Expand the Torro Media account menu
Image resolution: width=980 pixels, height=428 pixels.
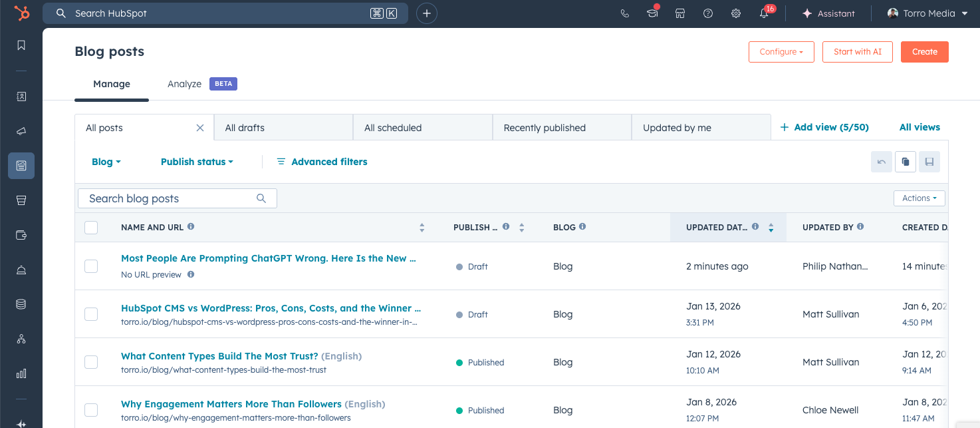[x=927, y=13]
